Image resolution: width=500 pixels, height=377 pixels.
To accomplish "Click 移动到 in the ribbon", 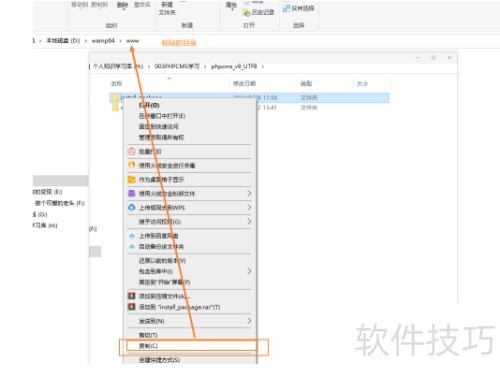I will 79,5.
